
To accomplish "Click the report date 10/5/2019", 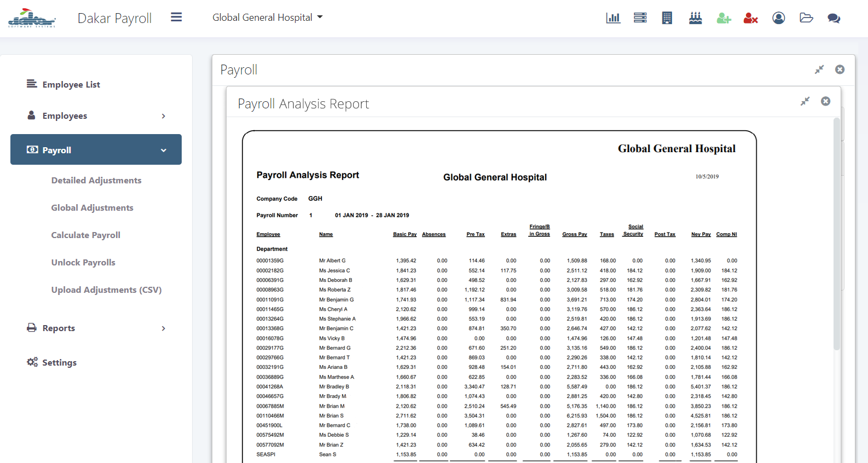I will [x=707, y=177].
